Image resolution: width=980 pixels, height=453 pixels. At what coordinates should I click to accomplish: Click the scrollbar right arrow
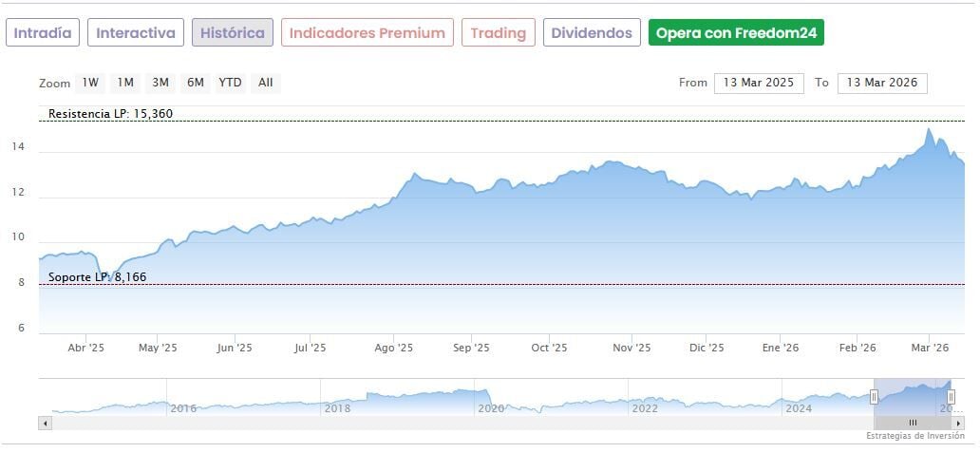pyautogui.click(x=959, y=423)
